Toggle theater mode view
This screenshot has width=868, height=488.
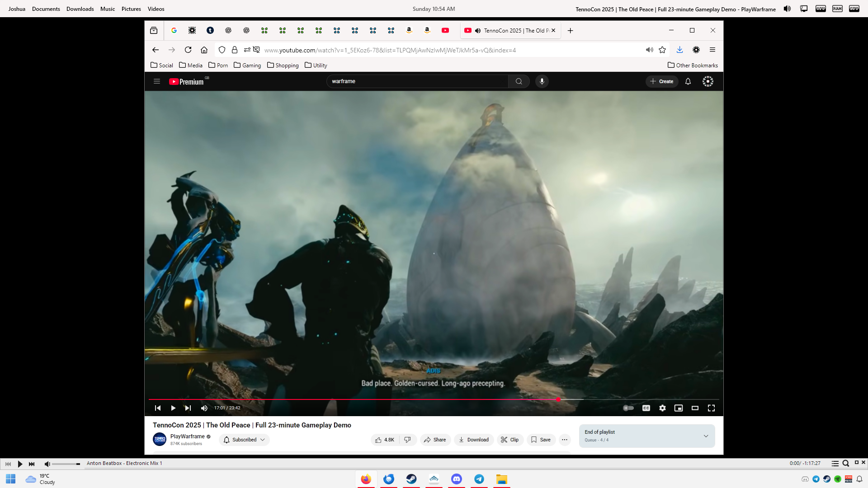coord(695,408)
